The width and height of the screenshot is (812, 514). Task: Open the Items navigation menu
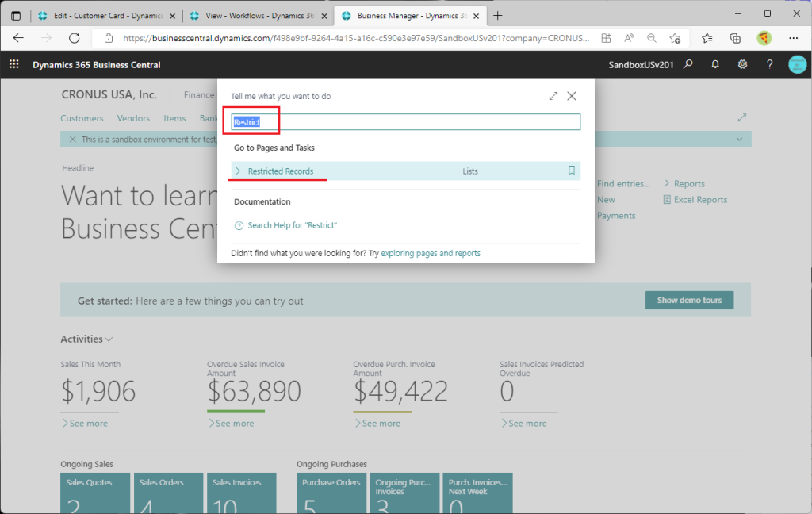[x=174, y=118]
